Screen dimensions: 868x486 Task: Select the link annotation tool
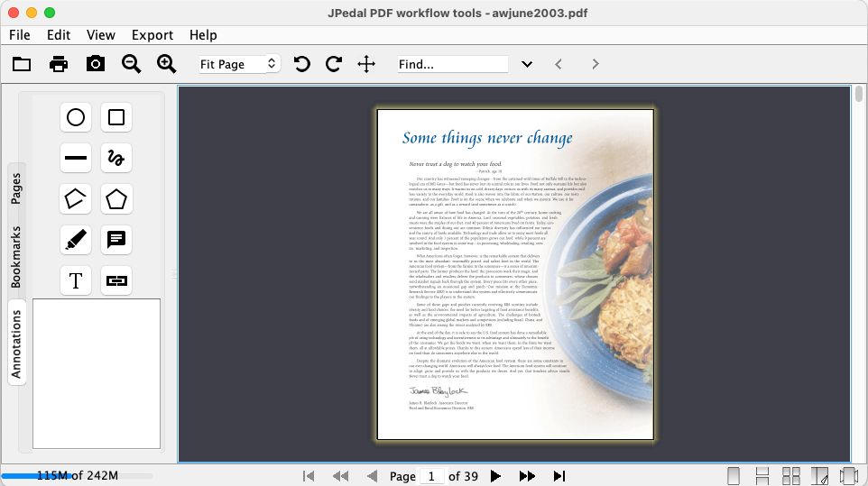tap(116, 280)
